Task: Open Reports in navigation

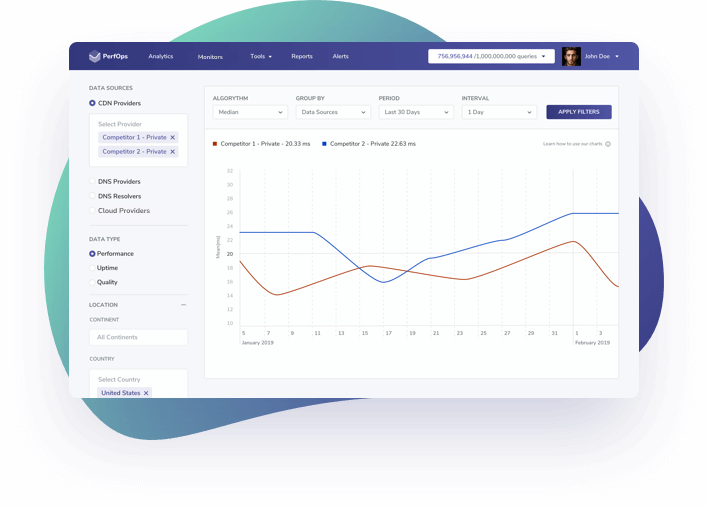Action: click(302, 56)
